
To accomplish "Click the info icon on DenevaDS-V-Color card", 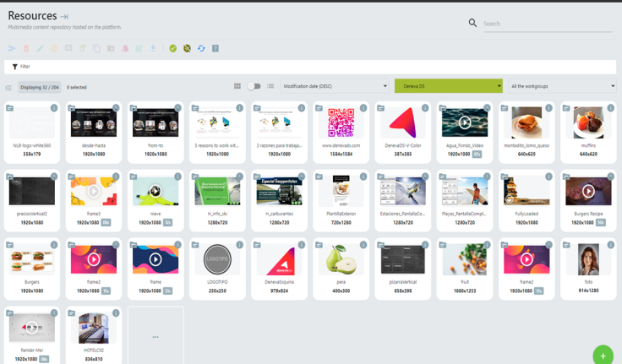I will click(425, 108).
